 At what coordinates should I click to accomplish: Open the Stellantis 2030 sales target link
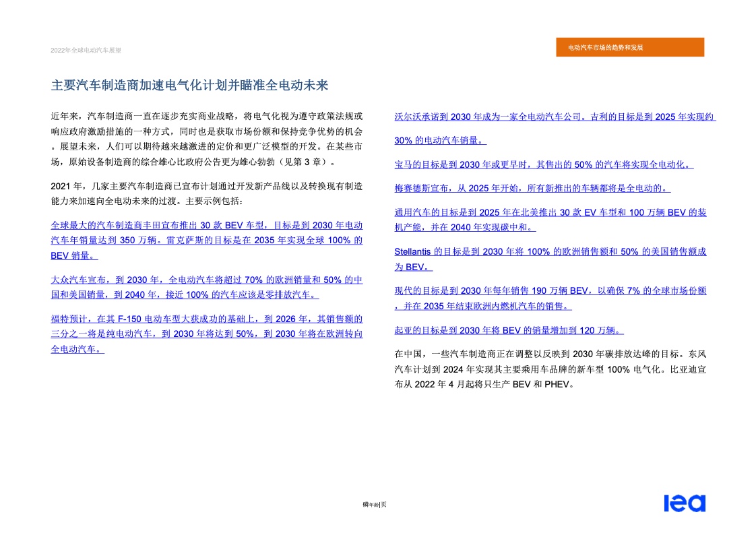(x=550, y=259)
